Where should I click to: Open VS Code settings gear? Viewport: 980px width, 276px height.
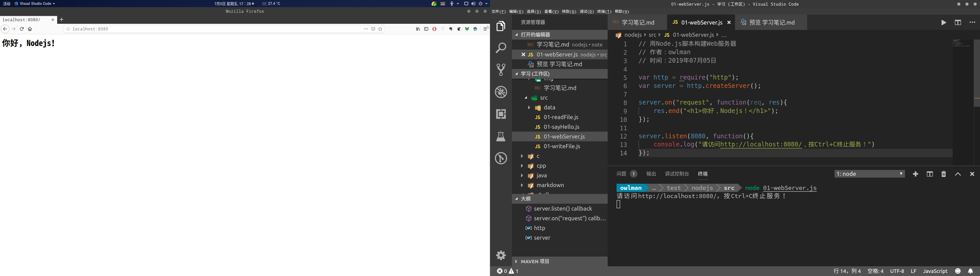tap(501, 255)
